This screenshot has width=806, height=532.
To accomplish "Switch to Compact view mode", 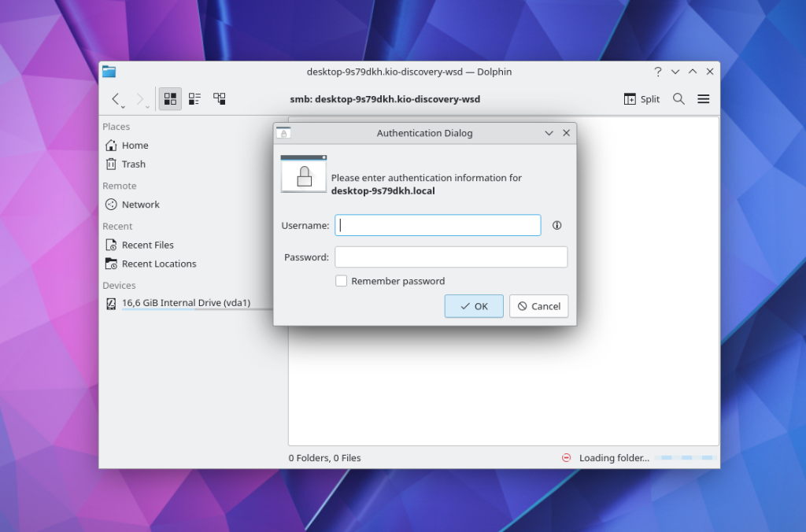I will 195,98.
